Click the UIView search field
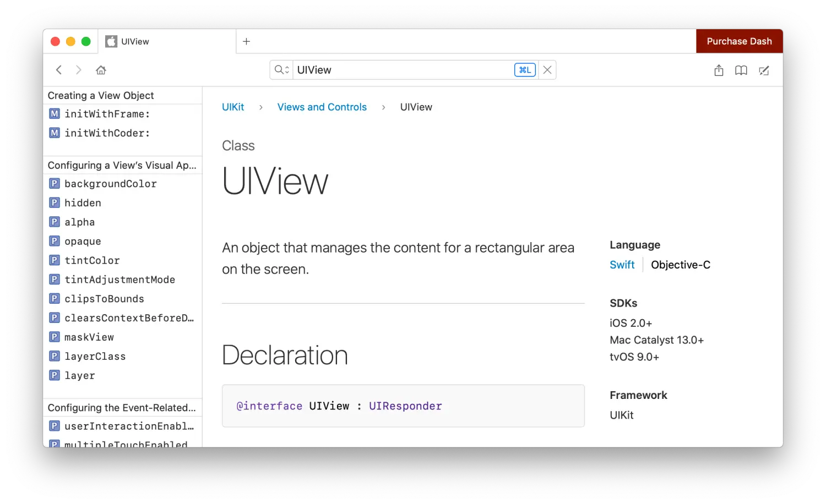Image resolution: width=826 pixels, height=504 pixels. click(404, 70)
